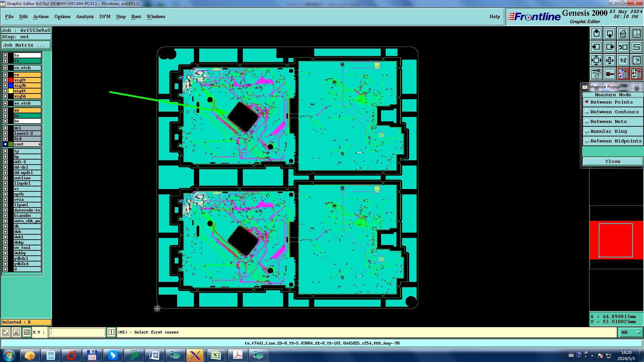Image resolution: width=644 pixels, height=362 pixels.
Task: Open the Job Matrix menu button
Action: pos(26,45)
